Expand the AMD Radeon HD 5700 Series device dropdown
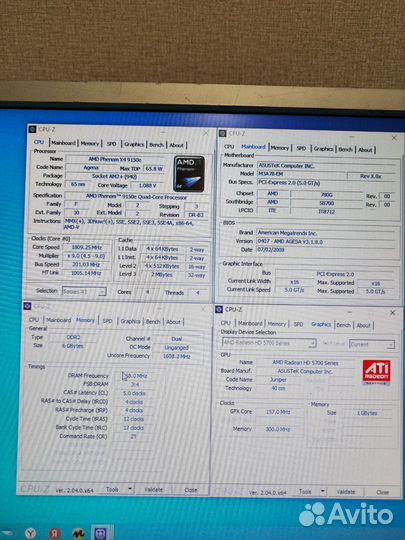 269,343
